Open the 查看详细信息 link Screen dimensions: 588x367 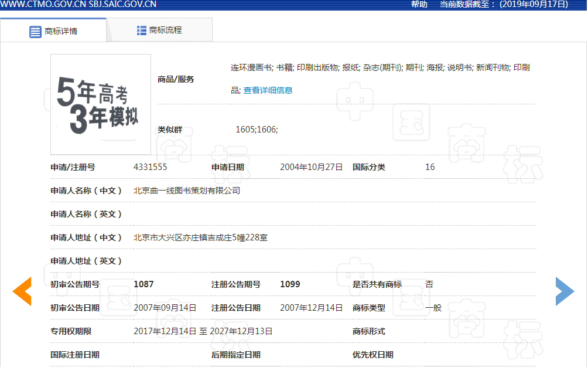click(268, 90)
